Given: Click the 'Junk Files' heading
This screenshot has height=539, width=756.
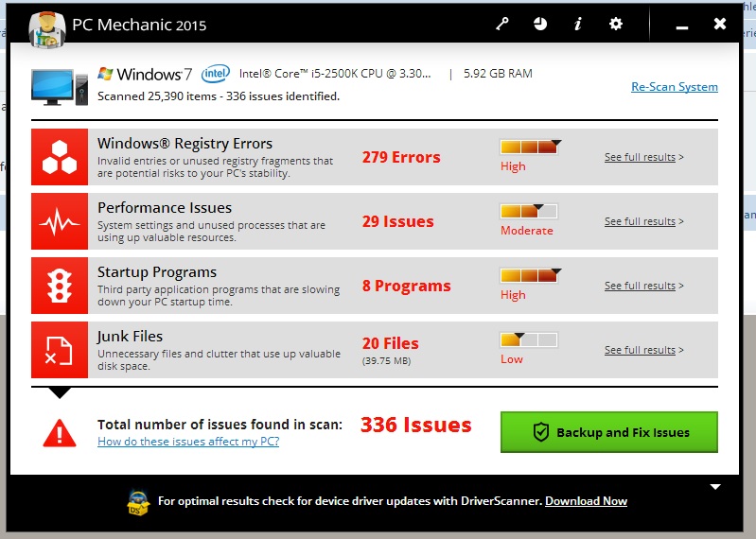Looking at the screenshot, I should pos(130,337).
